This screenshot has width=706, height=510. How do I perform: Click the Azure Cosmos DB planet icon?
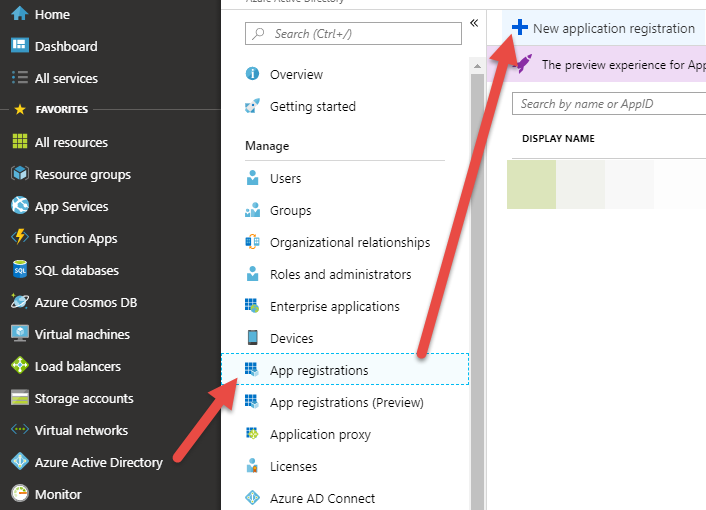click(x=19, y=301)
